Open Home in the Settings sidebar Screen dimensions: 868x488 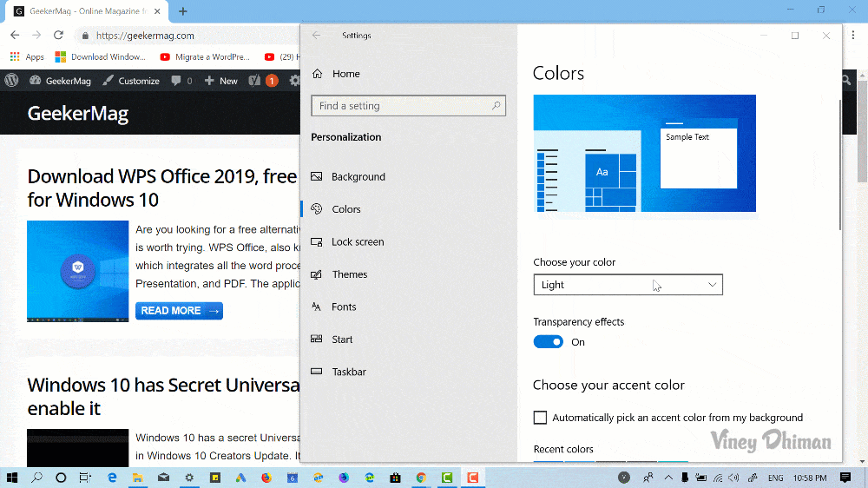[336, 74]
